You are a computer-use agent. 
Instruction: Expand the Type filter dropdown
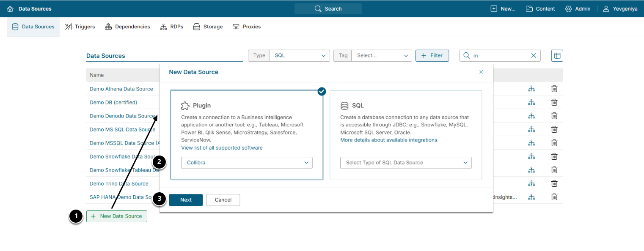[299, 56]
